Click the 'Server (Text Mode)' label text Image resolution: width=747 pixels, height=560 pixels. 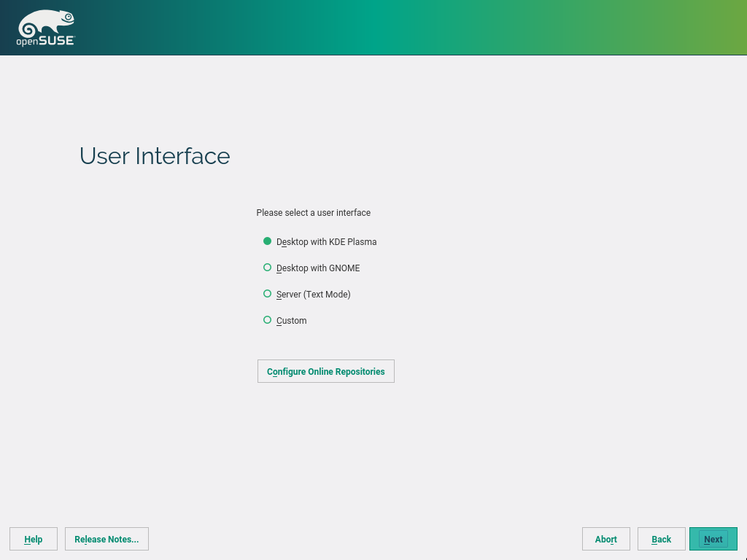[314, 295]
